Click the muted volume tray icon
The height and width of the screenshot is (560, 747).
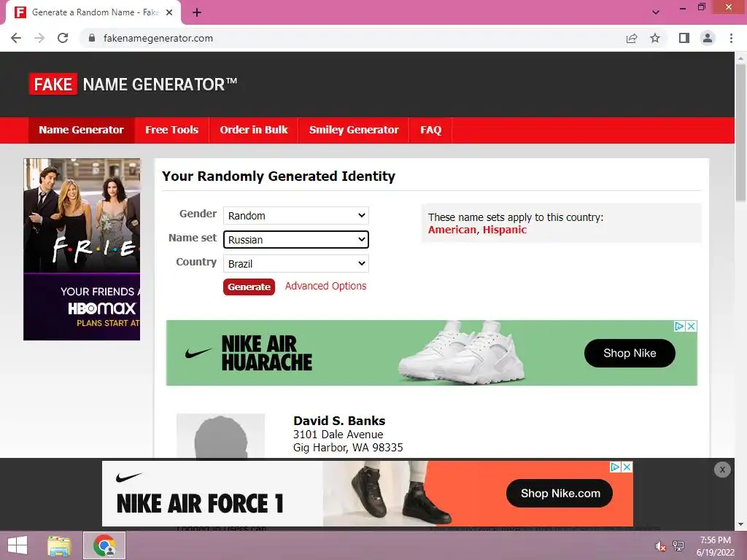coord(660,546)
